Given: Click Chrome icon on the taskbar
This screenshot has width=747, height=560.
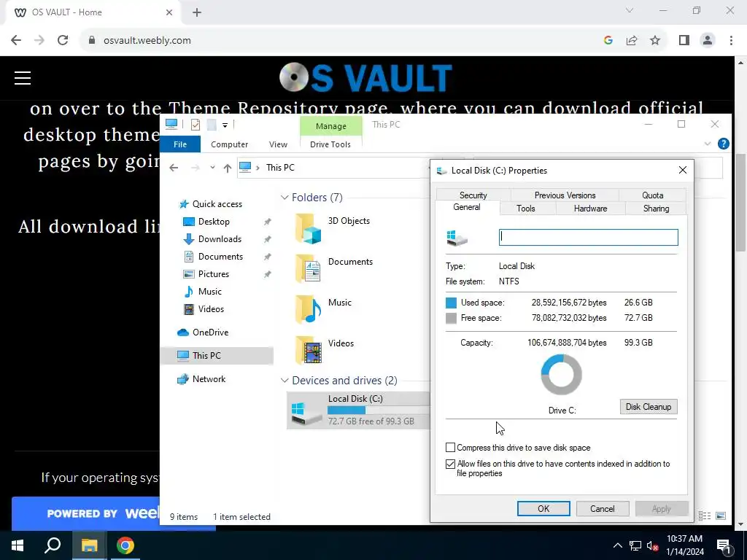Looking at the screenshot, I should pos(125,545).
